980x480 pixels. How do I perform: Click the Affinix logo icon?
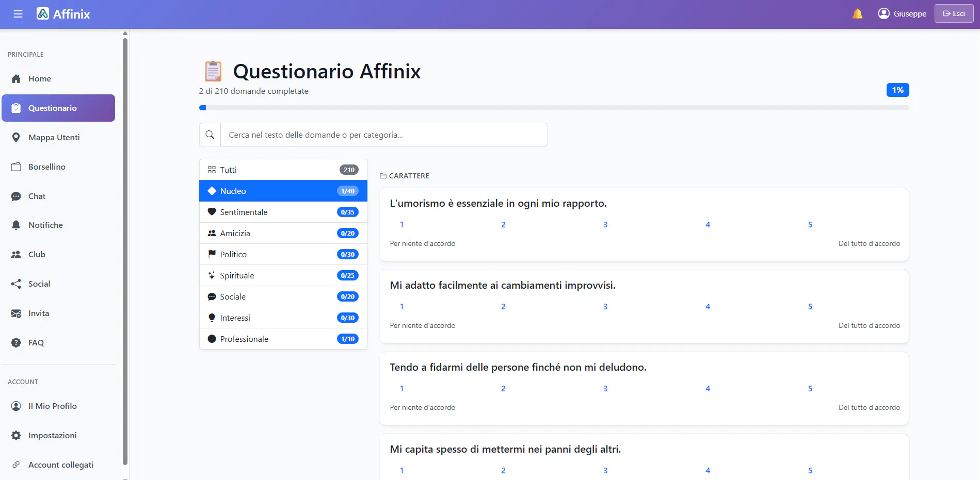[43, 14]
